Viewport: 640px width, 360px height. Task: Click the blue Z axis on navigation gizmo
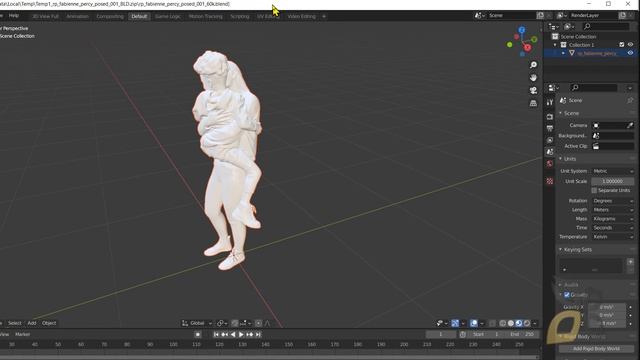[x=522, y=30]
